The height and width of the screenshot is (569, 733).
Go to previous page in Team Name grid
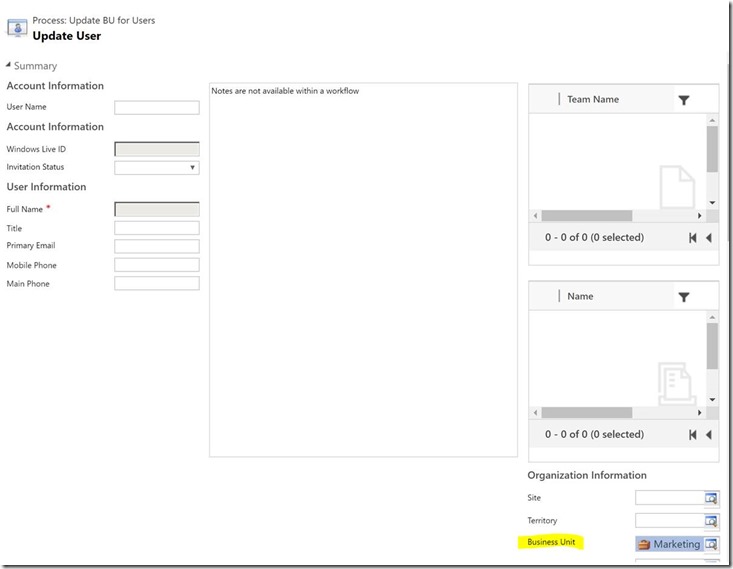(x=709, y=238)
